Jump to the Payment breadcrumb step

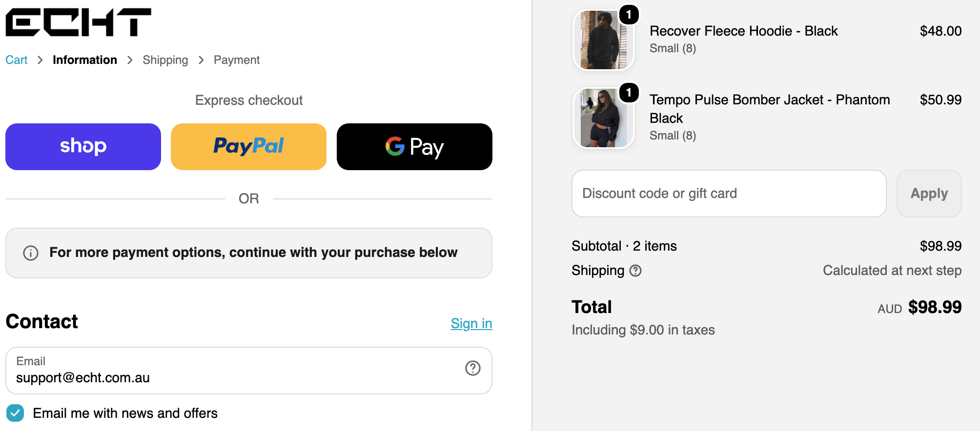tap(237, 60)
